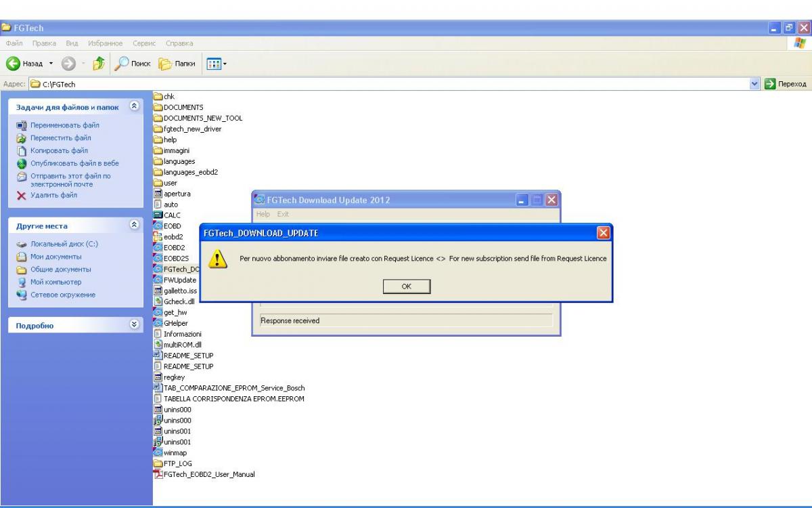Select the get_hw application icon
Screen dimensions: 812x508
(159, 312)
